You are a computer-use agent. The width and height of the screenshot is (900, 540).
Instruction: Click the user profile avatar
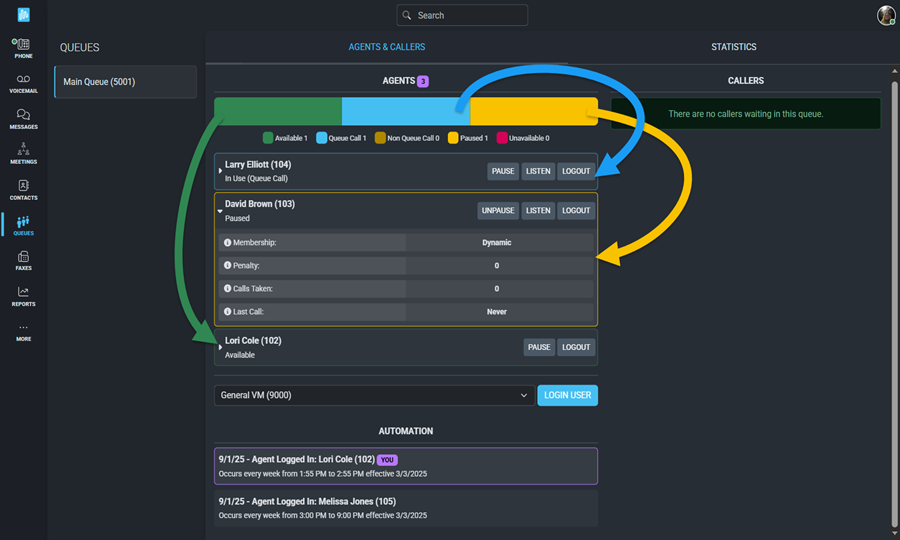tap(885, 15)
